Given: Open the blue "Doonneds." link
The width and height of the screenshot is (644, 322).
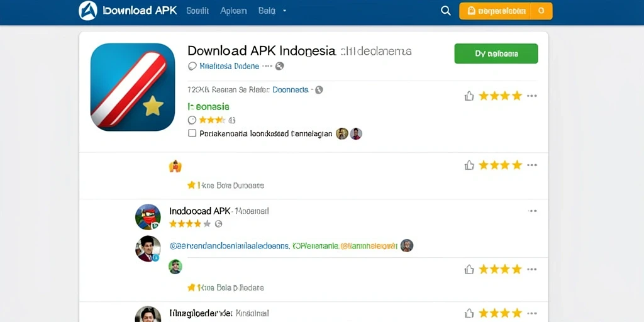Looking at the screenshot, I should 291,89.
